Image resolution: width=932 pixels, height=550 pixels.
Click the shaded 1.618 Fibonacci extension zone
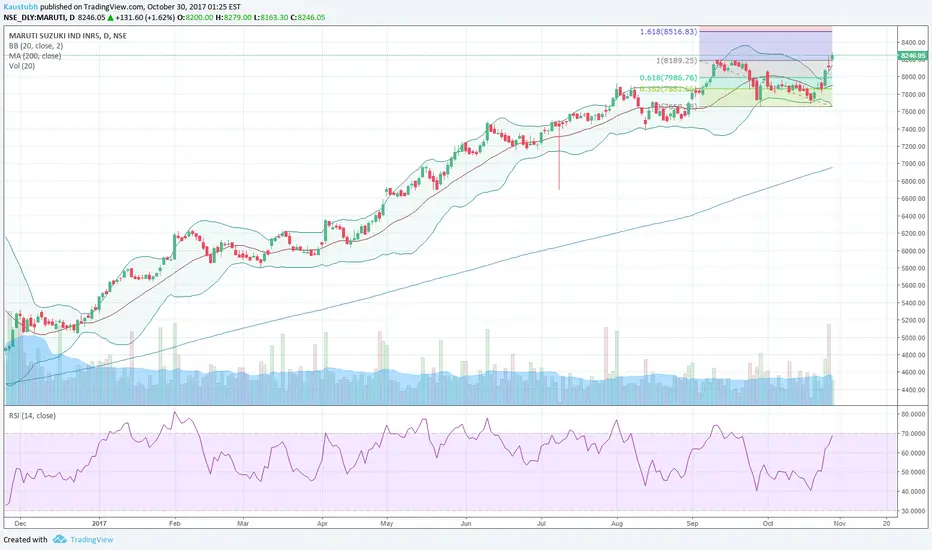(766, 46)
